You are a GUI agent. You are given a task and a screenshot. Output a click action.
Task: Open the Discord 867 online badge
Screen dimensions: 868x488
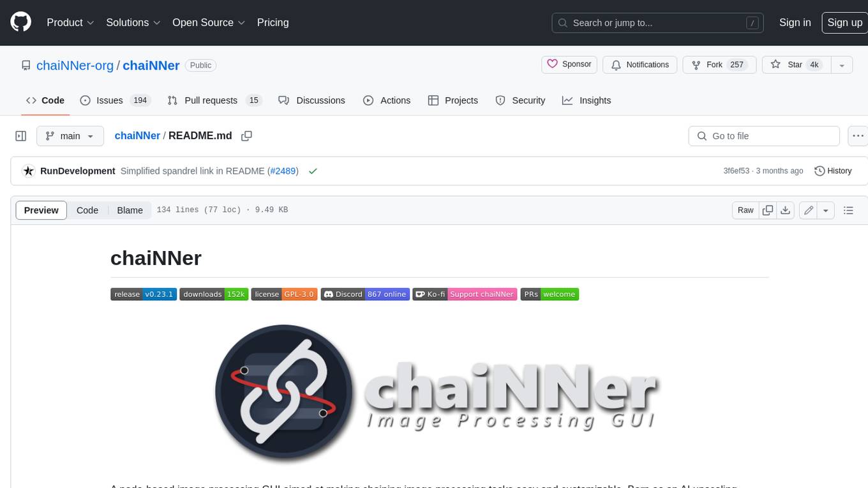pyautogui.click(x=365, y=294)
